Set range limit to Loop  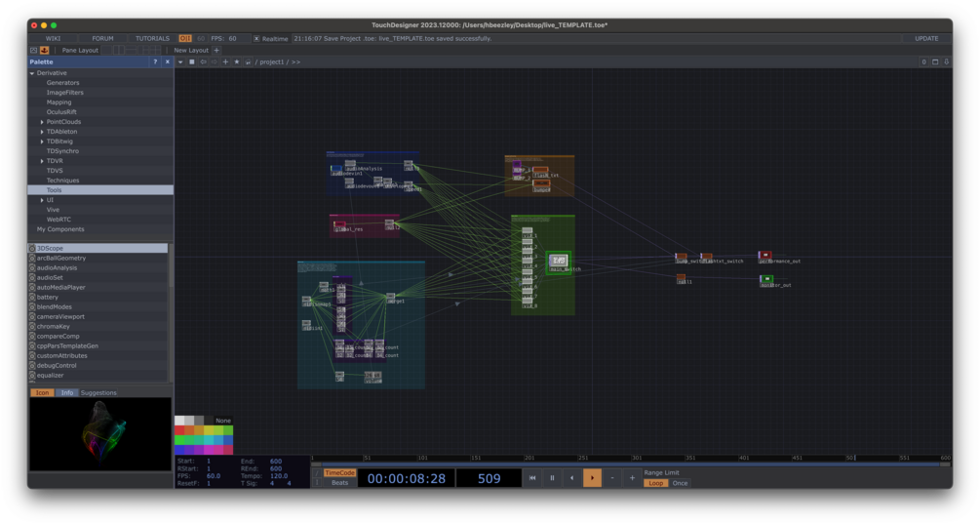click(655, 483)
